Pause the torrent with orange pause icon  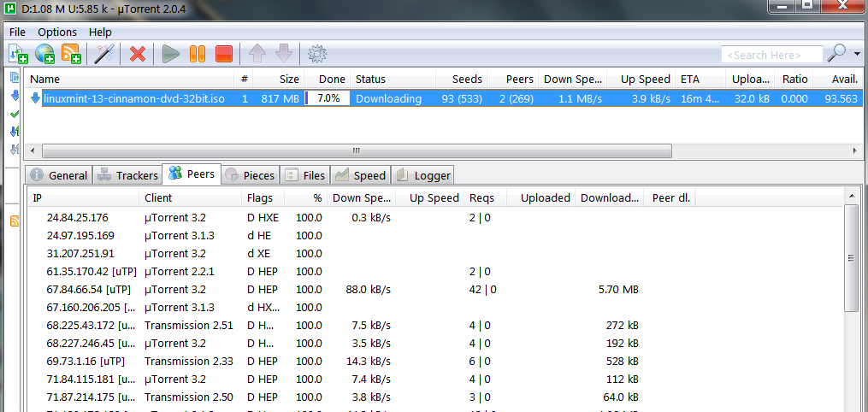coord(198,54)
